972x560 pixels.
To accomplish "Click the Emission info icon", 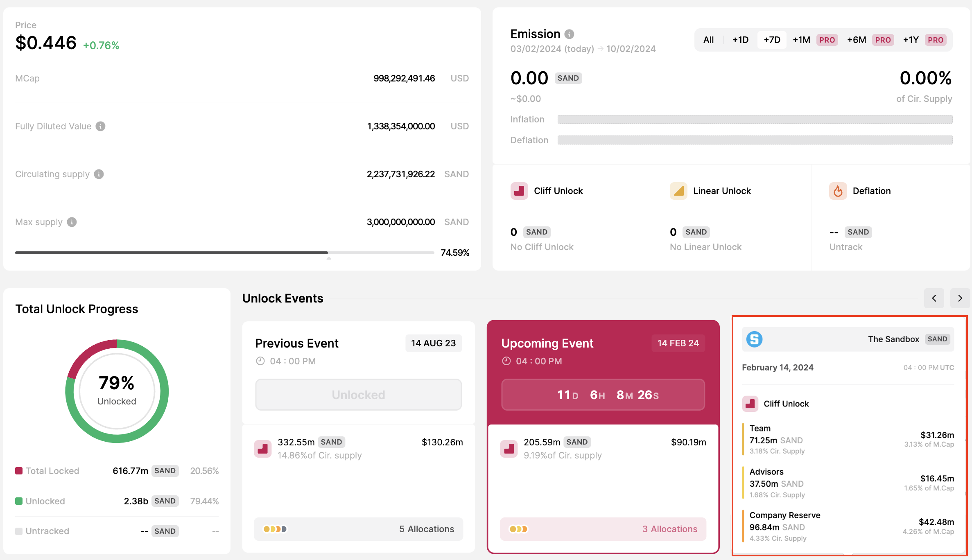I will [x=569, y=34].
